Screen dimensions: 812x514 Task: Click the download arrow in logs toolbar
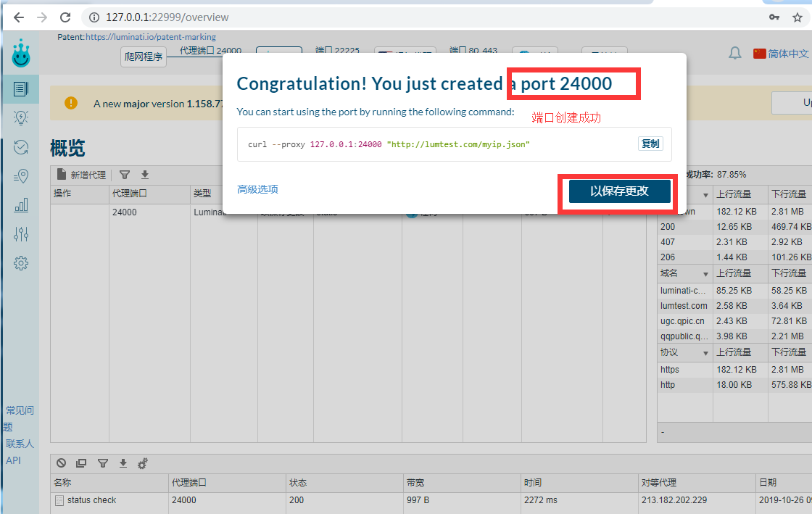pyautogui.click(x=123, y=463)
